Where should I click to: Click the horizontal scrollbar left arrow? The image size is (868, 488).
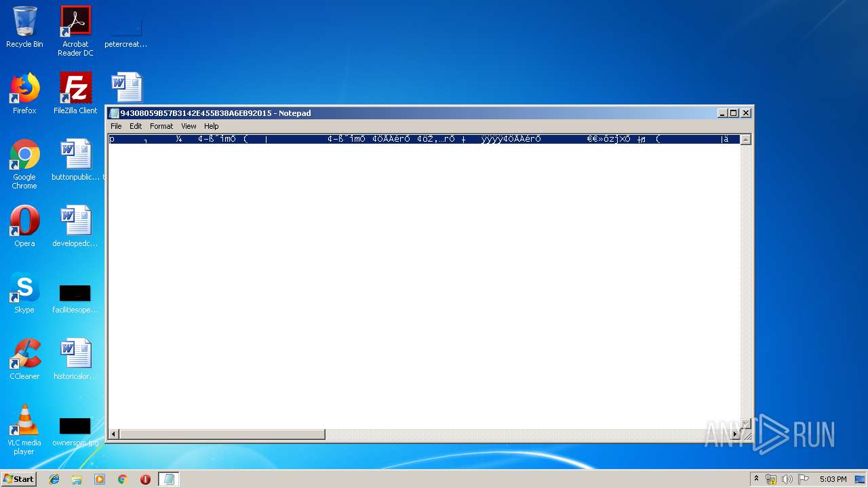click(x=114, y=434)
